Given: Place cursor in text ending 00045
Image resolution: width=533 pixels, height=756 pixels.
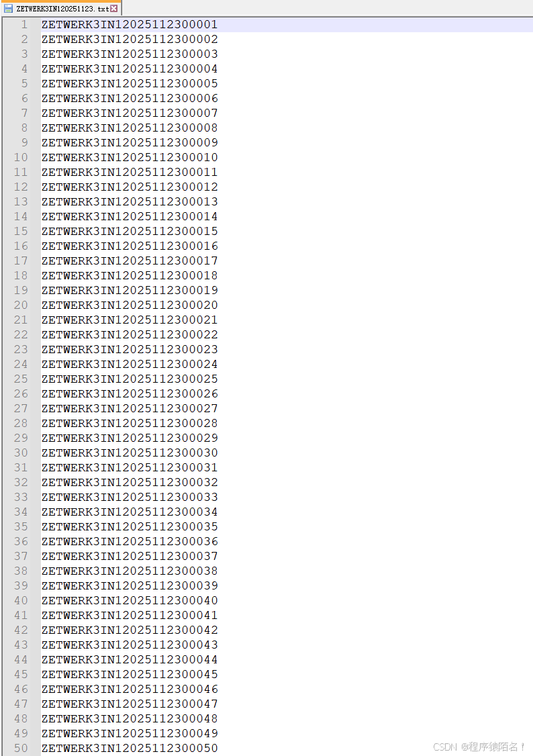Looking at the screenshot, I should [130, 674].
